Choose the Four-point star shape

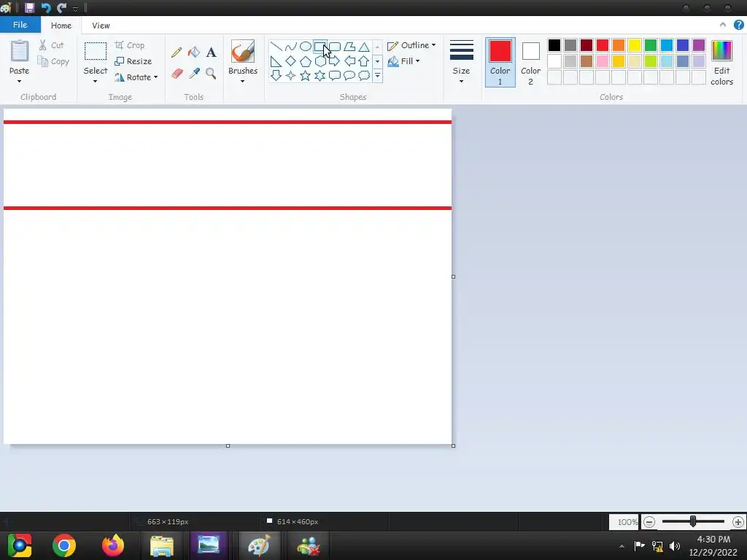pos(290,75)
